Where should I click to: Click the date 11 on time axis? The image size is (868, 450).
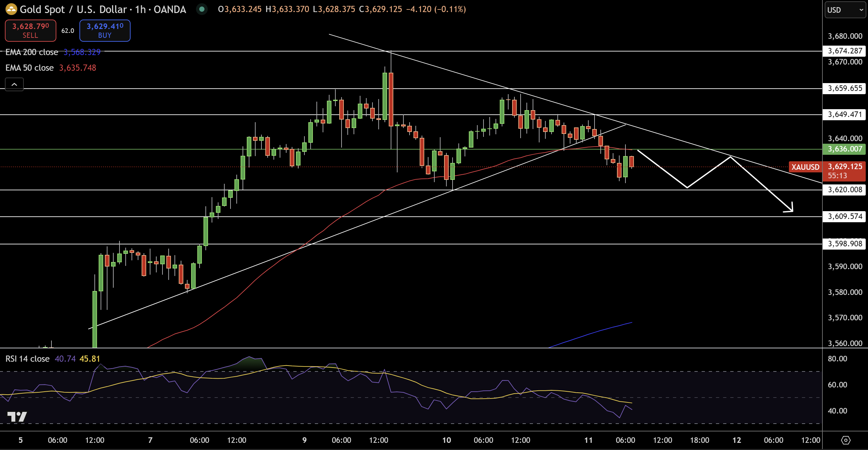tap(588, 440)
